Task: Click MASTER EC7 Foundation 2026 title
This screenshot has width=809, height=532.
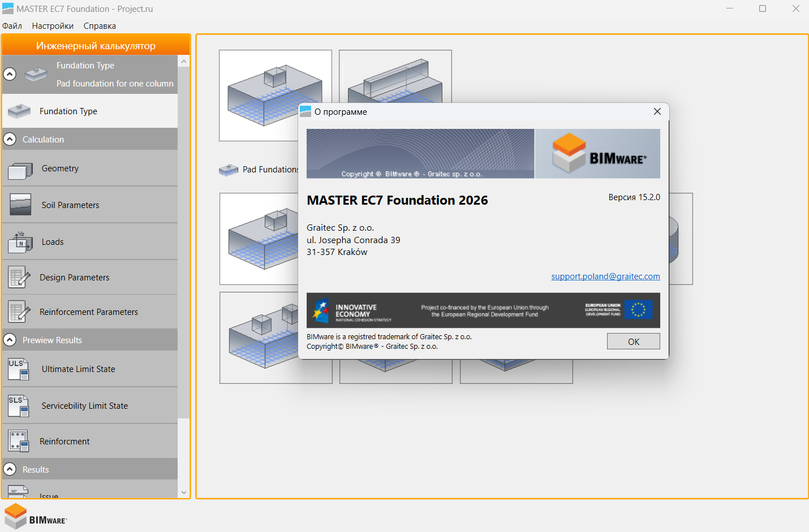Action: (397, 200)
